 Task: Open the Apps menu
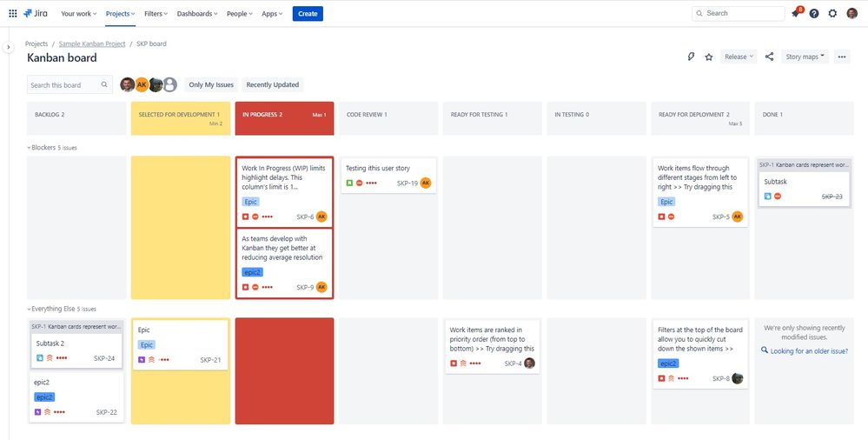(x=272, y=13)
